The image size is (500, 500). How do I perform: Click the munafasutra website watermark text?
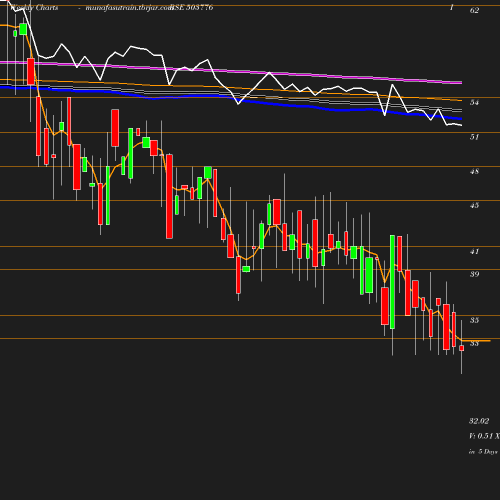click(128, 8)
